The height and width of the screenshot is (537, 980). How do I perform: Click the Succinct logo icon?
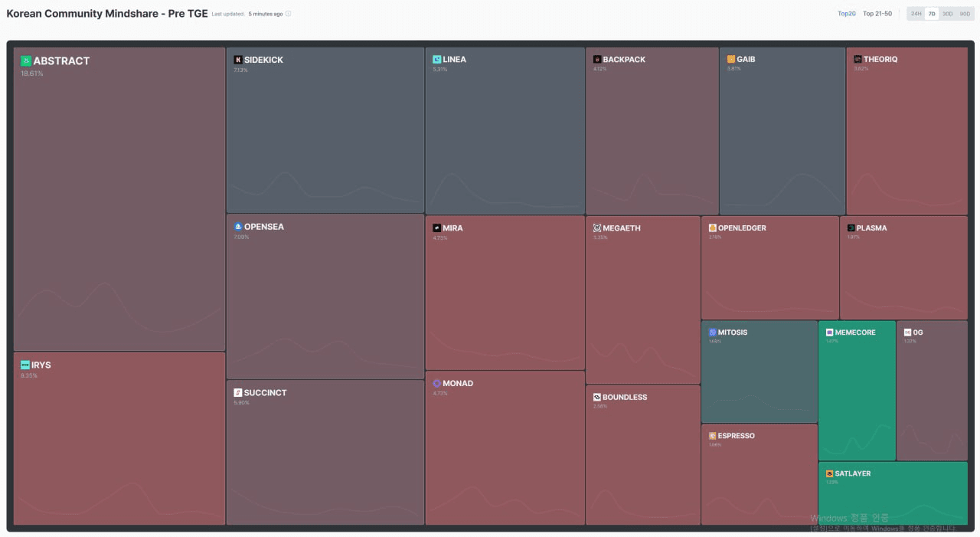pyautogui.click(x=238, y=393)
